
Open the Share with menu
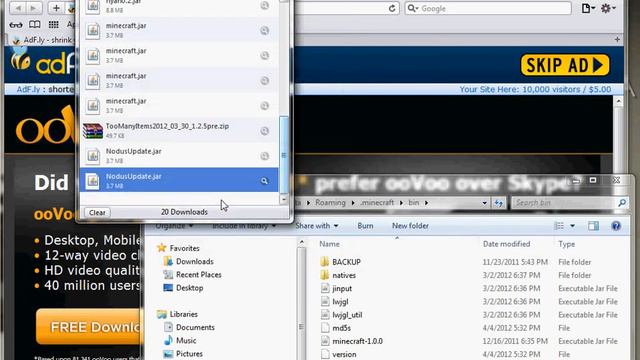click(317, 226)
